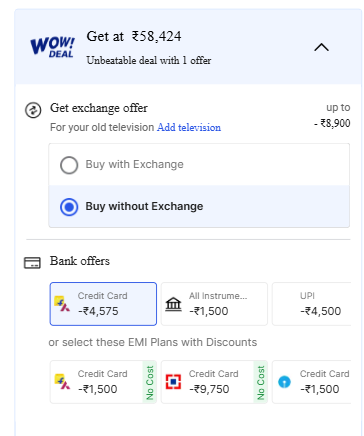Image resolution: width=364 pixels, height=436 pixels.
Task: Click the exchange offer circular arrows icon
Action: click(33, 110)
